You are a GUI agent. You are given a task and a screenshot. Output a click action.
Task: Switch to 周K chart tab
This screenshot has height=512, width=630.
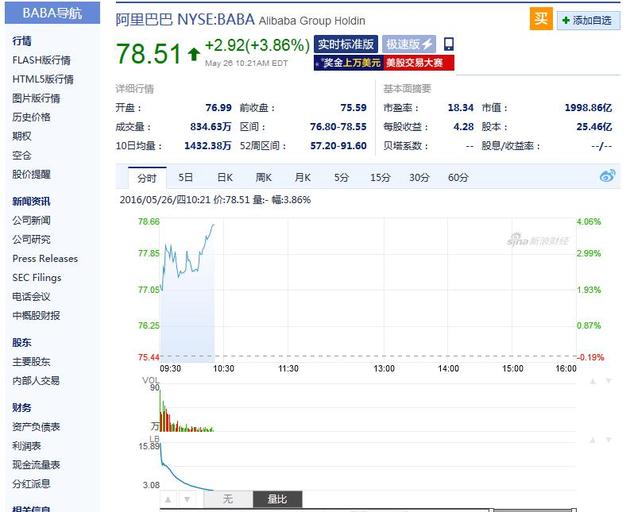pos(264,177)
